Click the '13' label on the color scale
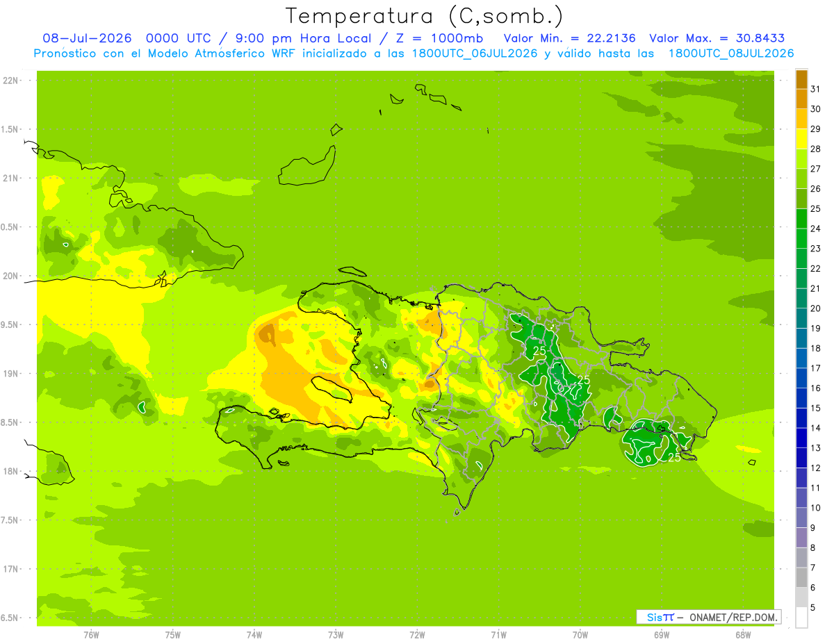Screen dimensions: 834x644 point(815,448)
